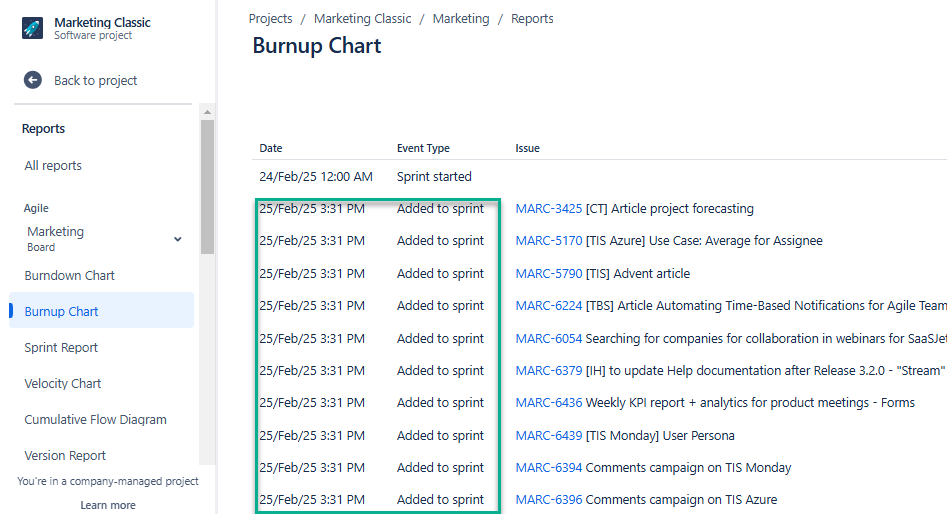Click the Marketing Classic project name
The height and width of the screenshot is (514, 947).
pyautogui.click(x=102, y=22)
